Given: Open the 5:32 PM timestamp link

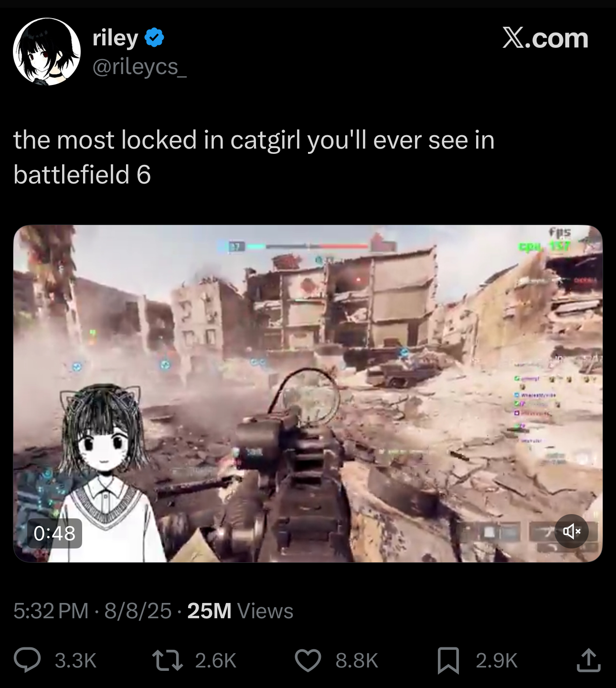Looking at the screenshot, I should (51, 611).
